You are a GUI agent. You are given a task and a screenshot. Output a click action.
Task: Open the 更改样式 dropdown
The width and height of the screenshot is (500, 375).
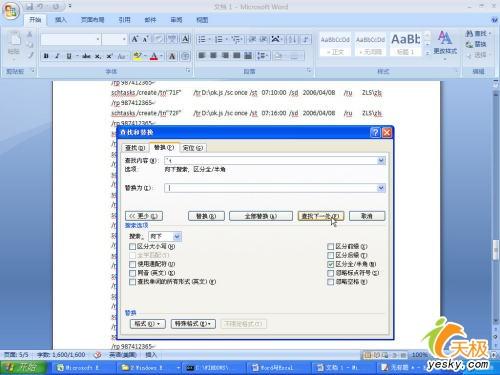[x=445, y=45]
